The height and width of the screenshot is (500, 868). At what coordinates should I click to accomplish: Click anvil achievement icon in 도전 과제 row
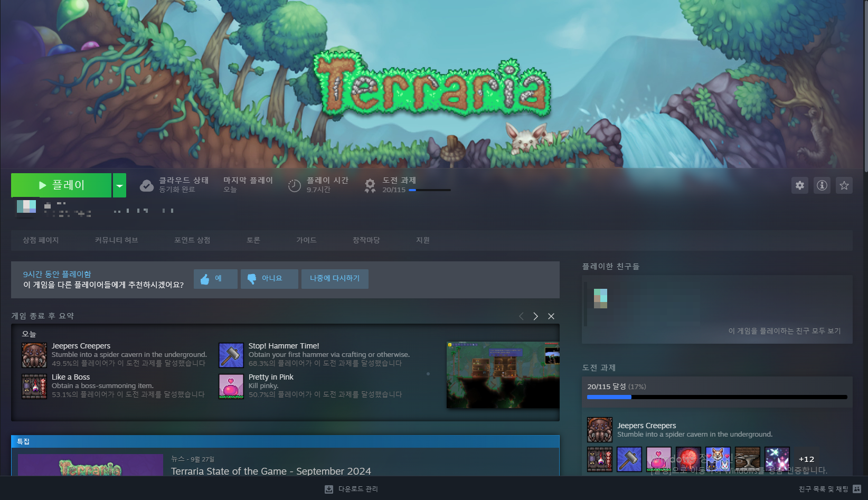pyautogui.click(x=748, y=459)
